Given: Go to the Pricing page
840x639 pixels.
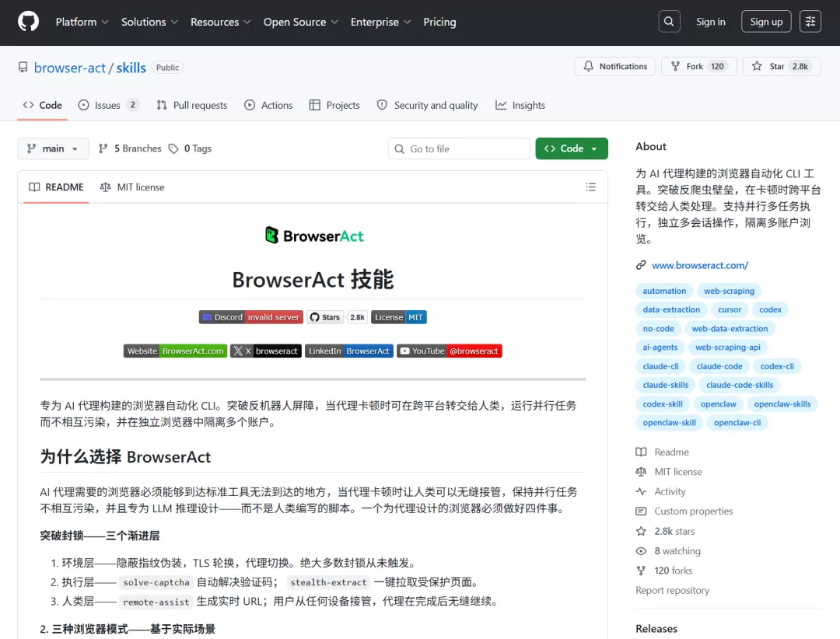Looking at the screenshot, I should 439,22.
